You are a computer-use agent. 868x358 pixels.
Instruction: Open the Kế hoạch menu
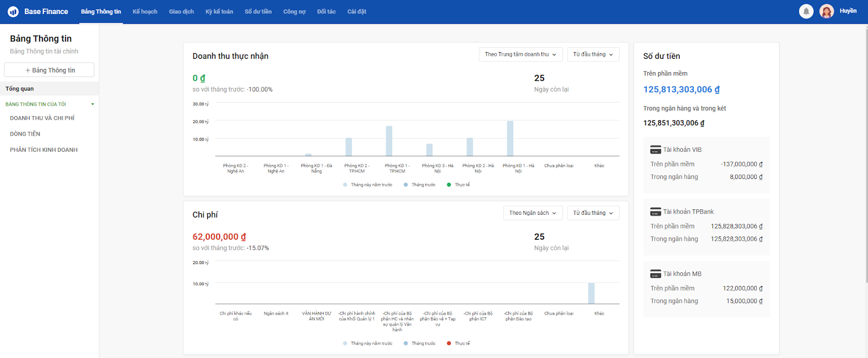[145, 11]
